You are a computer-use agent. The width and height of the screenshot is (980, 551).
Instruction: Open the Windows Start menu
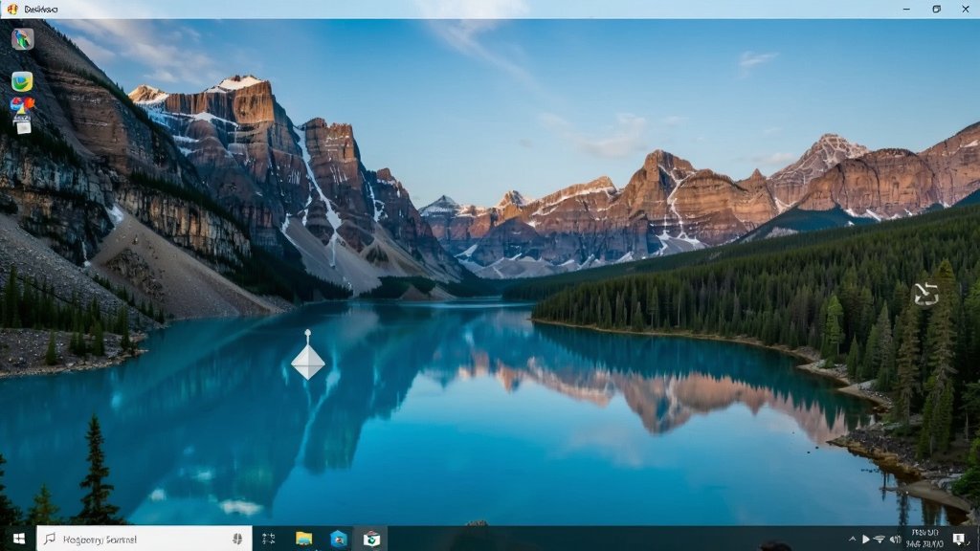point(19,539)
